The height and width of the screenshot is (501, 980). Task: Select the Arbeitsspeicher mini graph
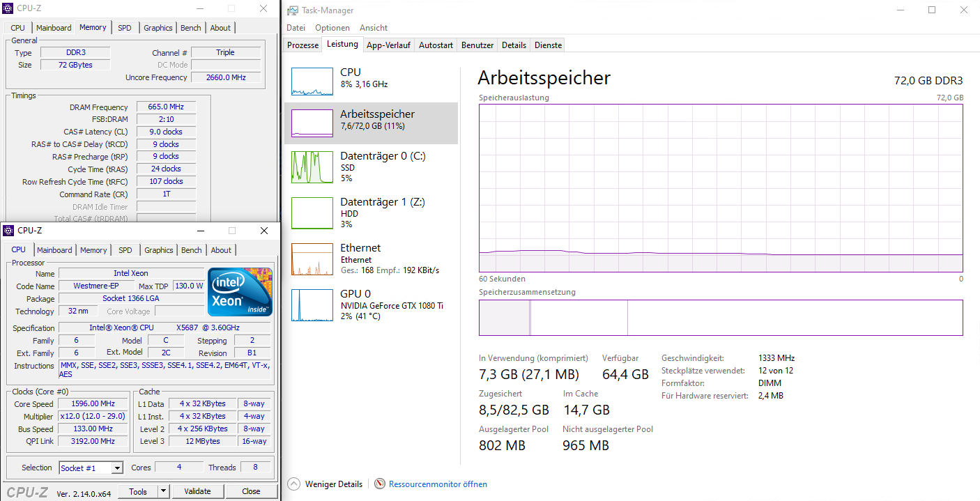tap(312, 123)
